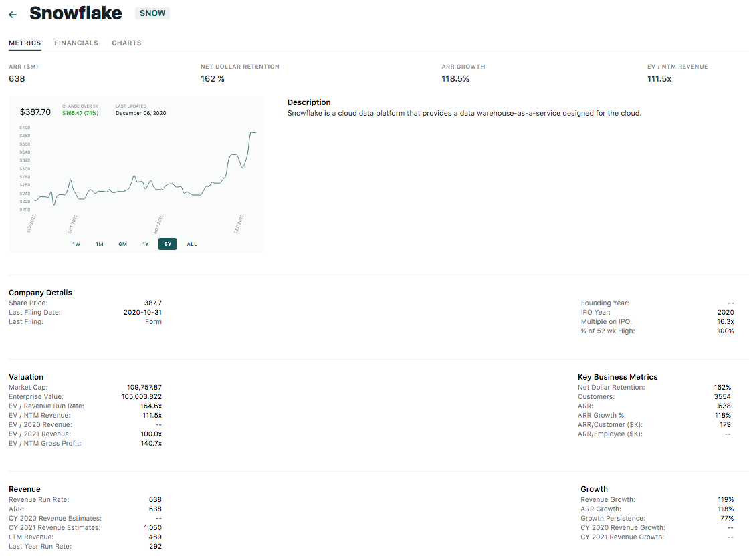Click the LTM Revenue value 489
Screen dimensions: 749x560
(x=155, y=537)
